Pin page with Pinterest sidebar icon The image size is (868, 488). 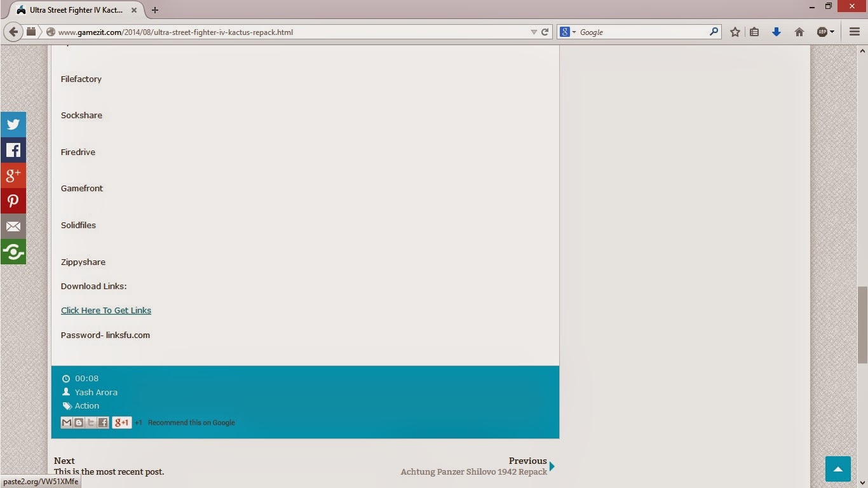(x=13, y=201)
